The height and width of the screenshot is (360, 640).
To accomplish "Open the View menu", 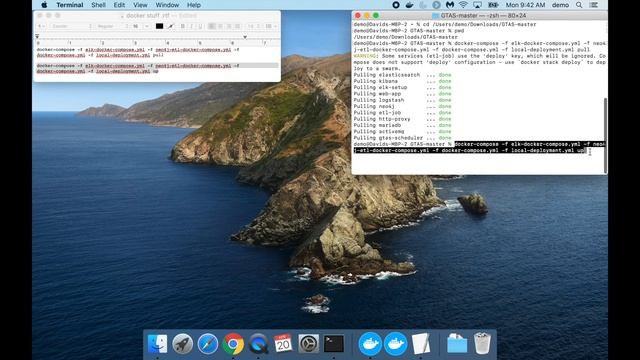I will point(140,5).
